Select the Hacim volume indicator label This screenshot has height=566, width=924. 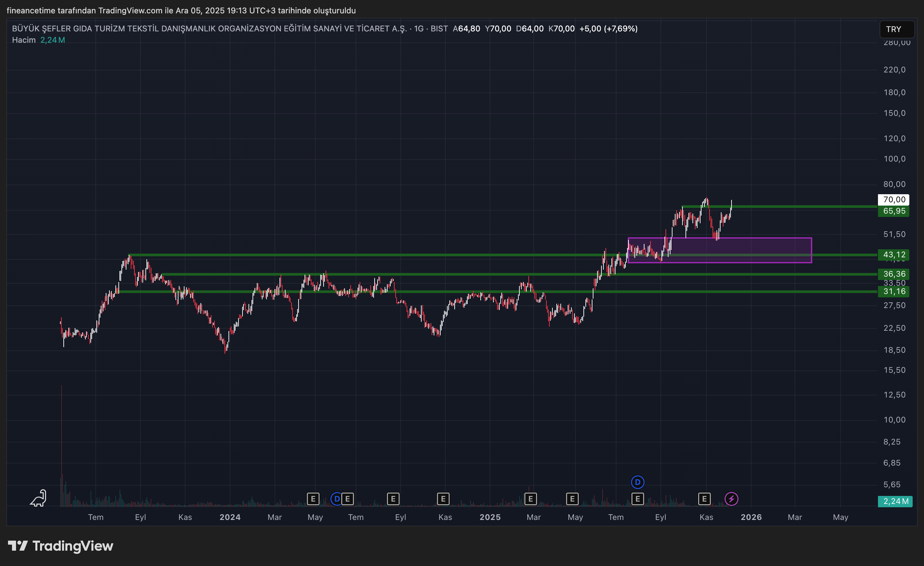24,40
